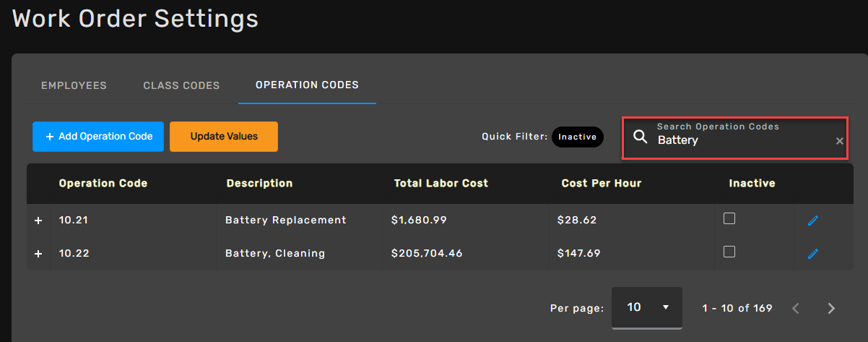The width and height of the screenshot is (868, 342).
Task: Switch to the Employees tab
Action: (74, 85)
